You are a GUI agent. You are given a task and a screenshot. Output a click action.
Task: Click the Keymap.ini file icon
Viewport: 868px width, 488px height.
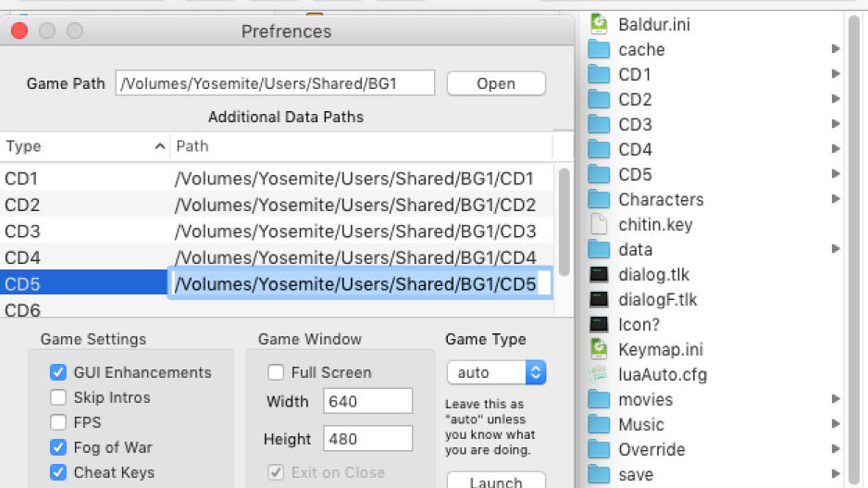[x=599, y=349]
